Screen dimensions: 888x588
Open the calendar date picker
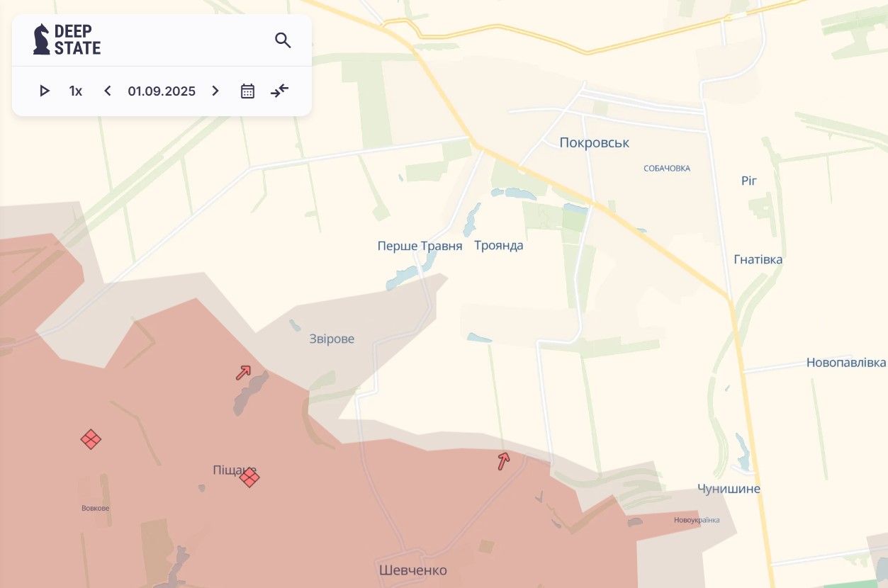click(247, 91)
